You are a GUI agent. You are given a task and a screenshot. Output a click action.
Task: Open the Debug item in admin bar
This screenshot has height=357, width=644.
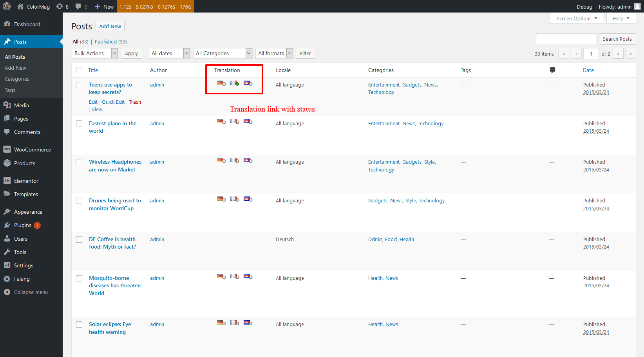584,6
